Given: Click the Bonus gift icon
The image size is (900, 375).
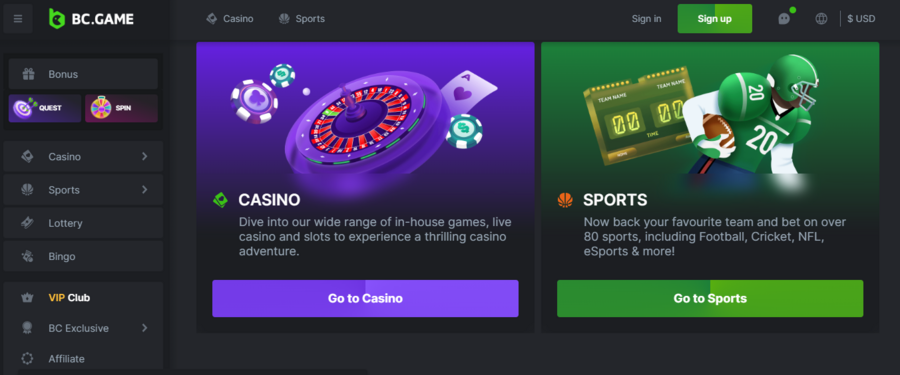Looking at the screenshot, I should (x=28, y=74).
